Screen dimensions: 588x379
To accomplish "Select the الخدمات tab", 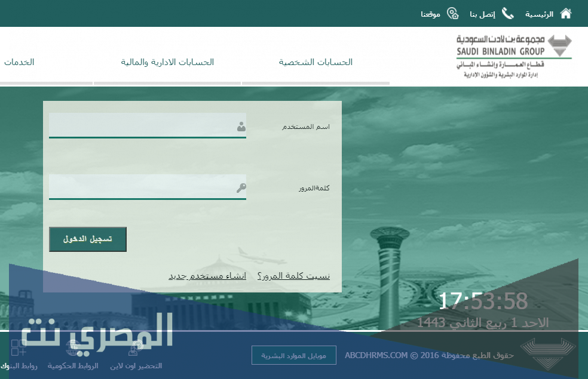I will [19, 62].
